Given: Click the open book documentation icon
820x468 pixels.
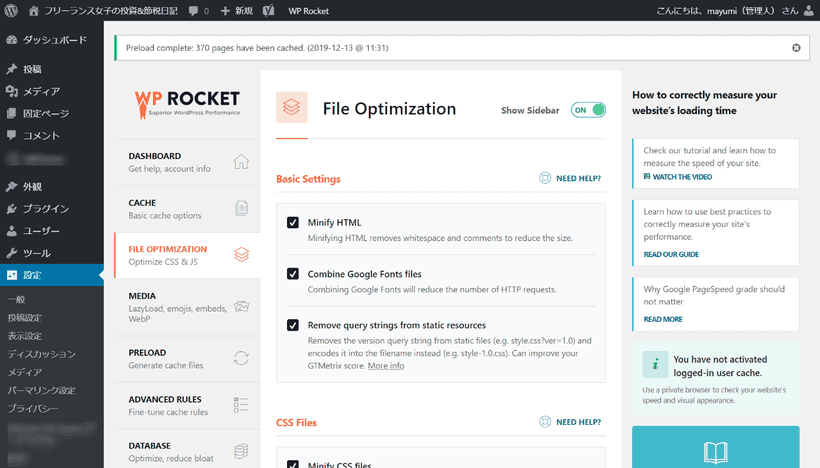Looking at the screenshot, I should point(715,452).
